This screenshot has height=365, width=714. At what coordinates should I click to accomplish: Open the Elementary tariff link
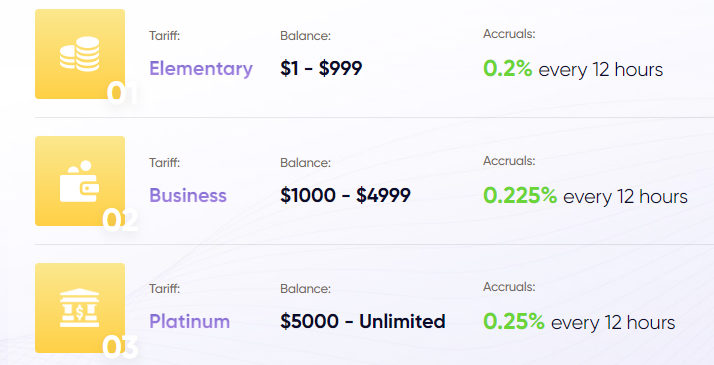201,69
